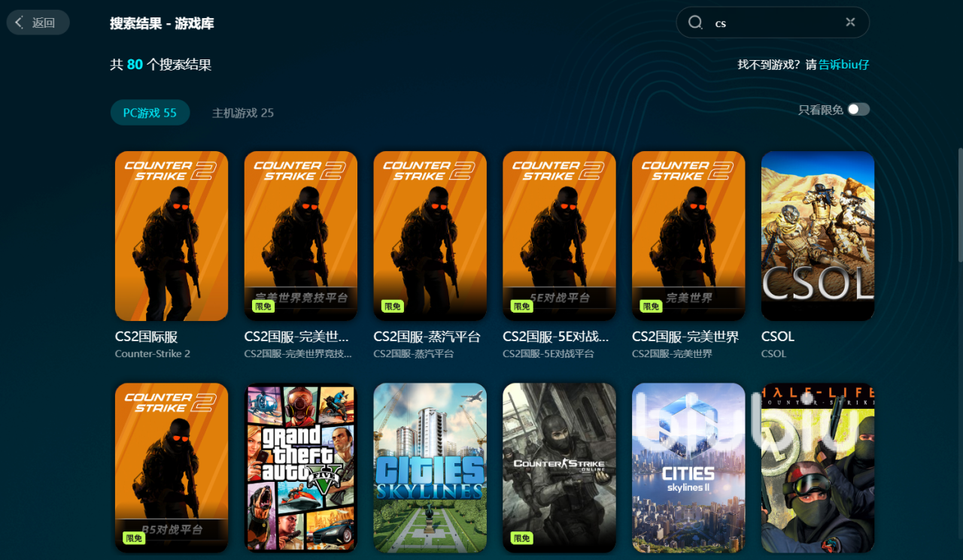Toggle the 只看限免 switch
The height and width of the screenshot is (560, 963).
click(x=858, y=110)
